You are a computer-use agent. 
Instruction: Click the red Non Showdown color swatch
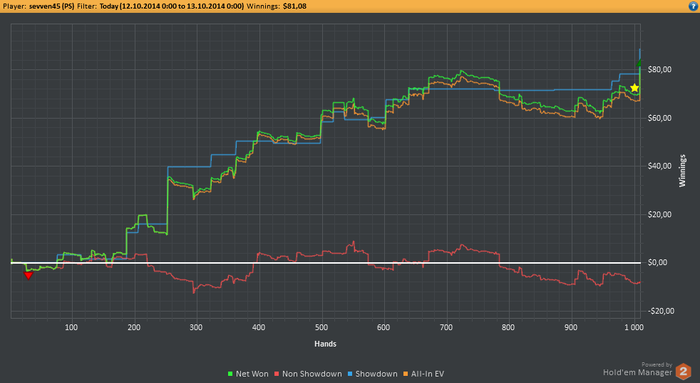277,374
